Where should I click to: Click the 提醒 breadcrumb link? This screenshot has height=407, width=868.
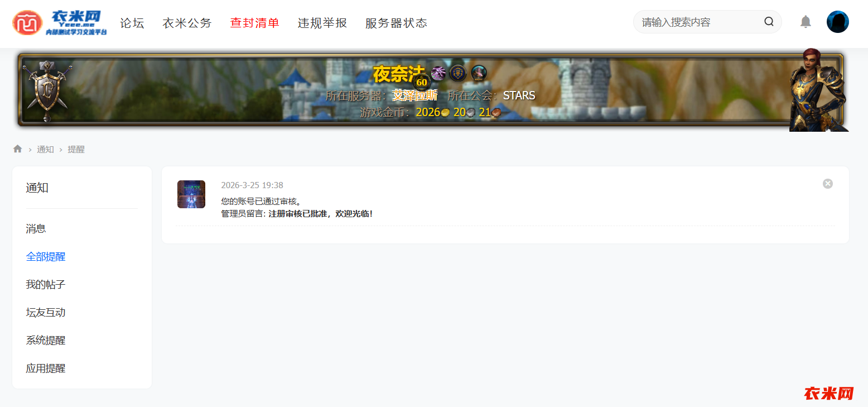tap(76, 149)
